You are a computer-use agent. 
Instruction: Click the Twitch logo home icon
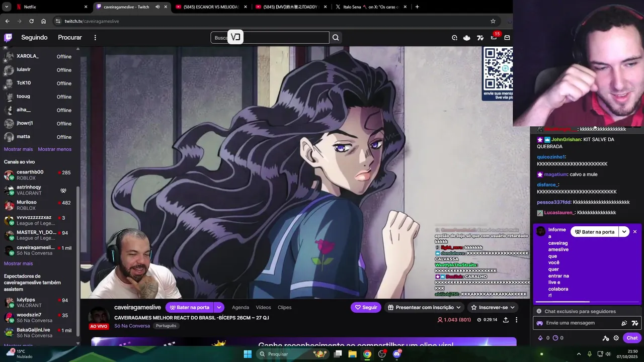coord(8,37)
